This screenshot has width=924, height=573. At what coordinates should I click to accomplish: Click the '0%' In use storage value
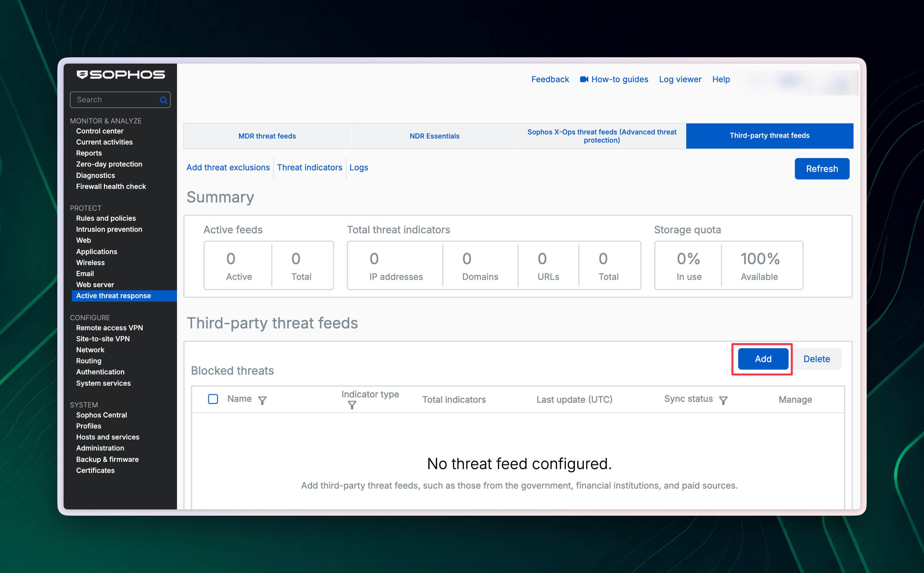click(x=688, y=259)
